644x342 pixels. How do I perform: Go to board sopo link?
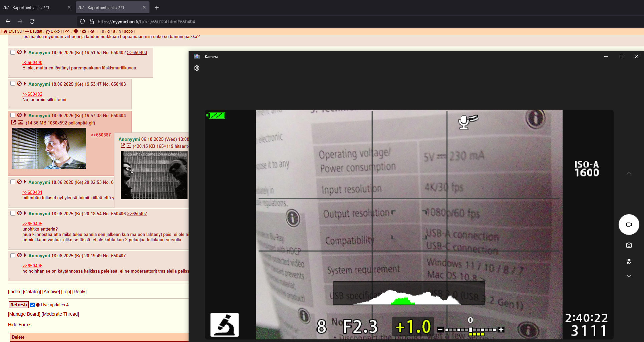[128, 31]
